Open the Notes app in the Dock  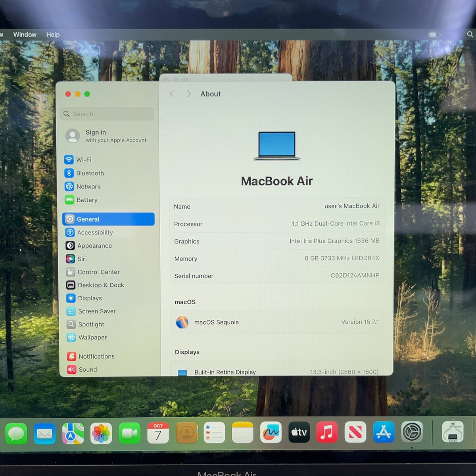[242, 432]
